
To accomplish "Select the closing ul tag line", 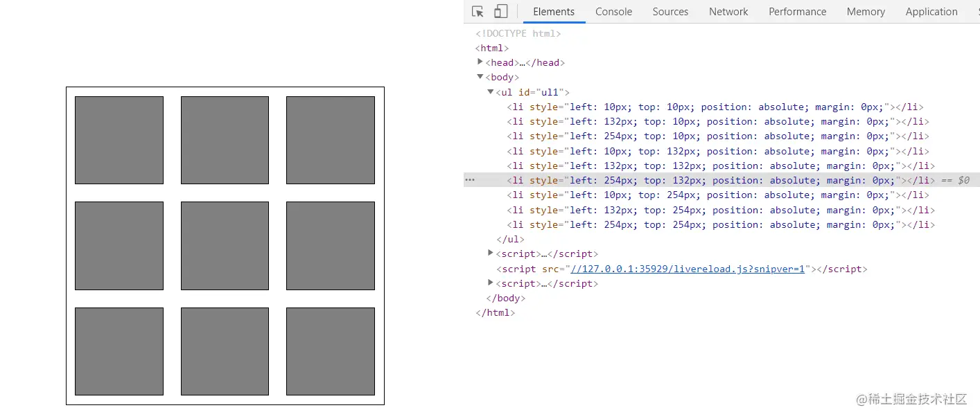I will (511, 239).
